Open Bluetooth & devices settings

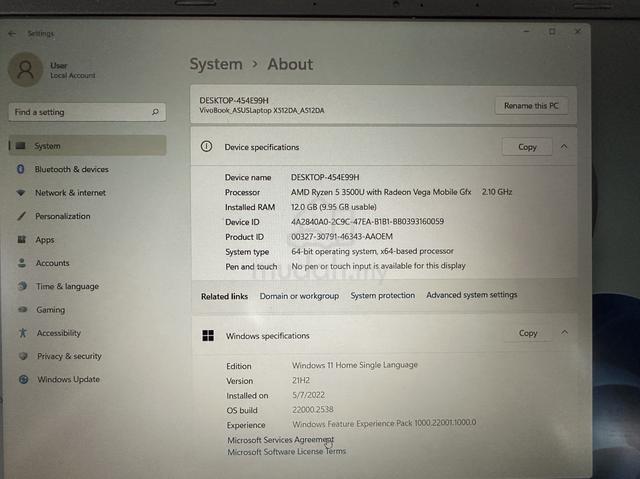pos(71,169)
